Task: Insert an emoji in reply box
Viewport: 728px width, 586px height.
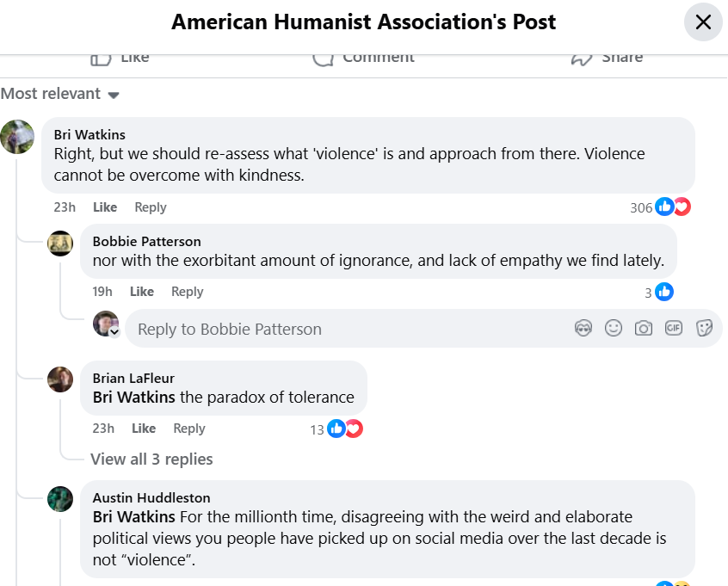Action: [x=614, y=329]
